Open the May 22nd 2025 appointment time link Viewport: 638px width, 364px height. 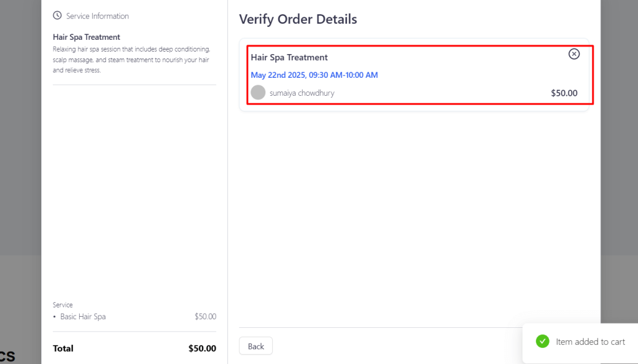click(314, 75)
